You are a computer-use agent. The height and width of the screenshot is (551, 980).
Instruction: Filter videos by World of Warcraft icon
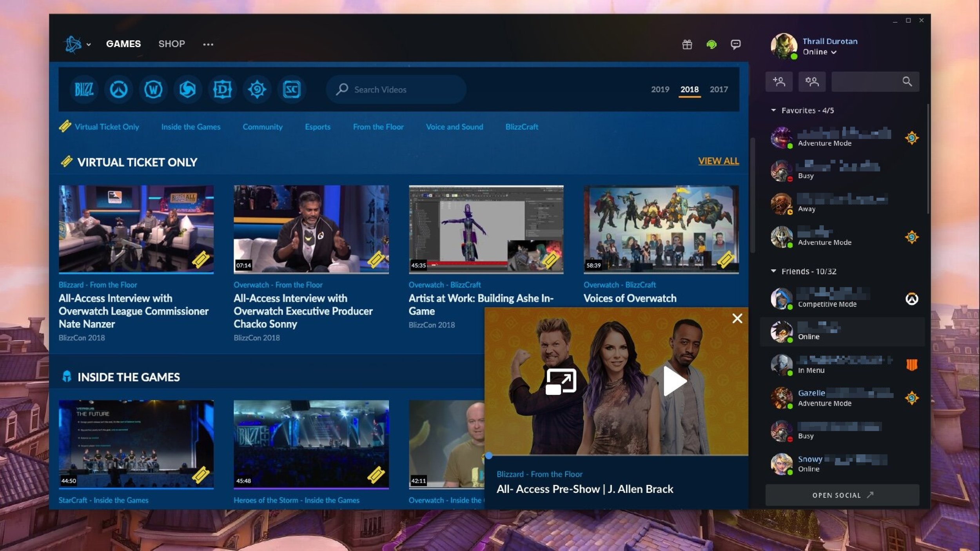(153, 89)
